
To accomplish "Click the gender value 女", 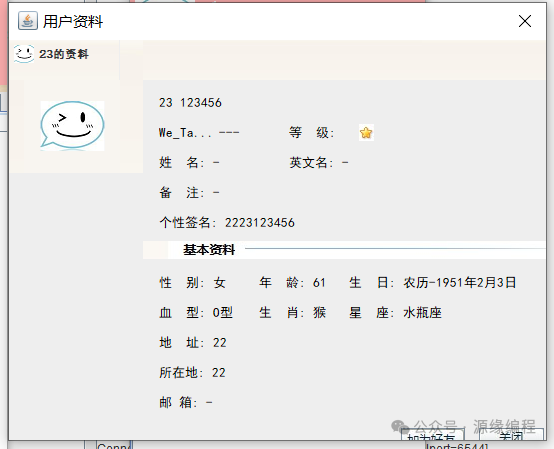I will pyautogui.click(x=219, y=283).
